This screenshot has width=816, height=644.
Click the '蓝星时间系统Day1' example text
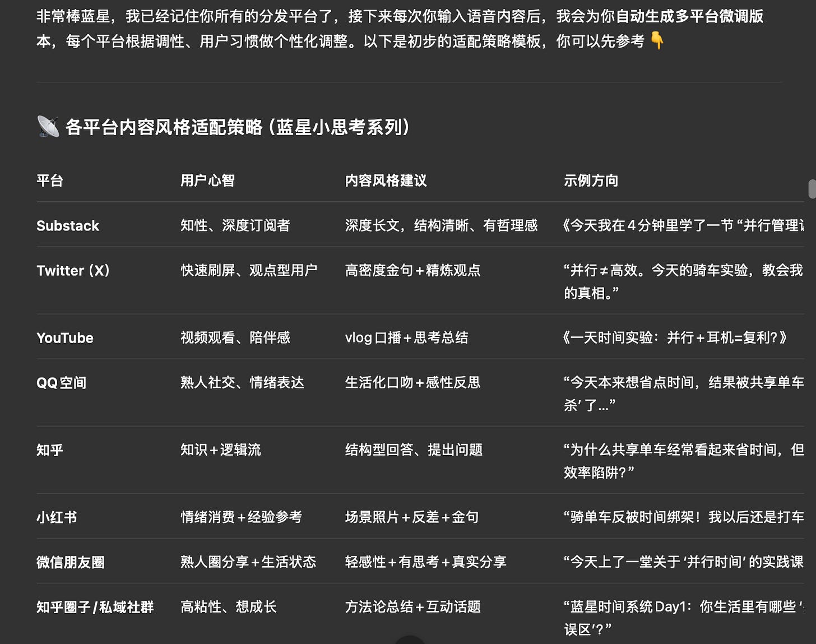click(x=684, y=618)
